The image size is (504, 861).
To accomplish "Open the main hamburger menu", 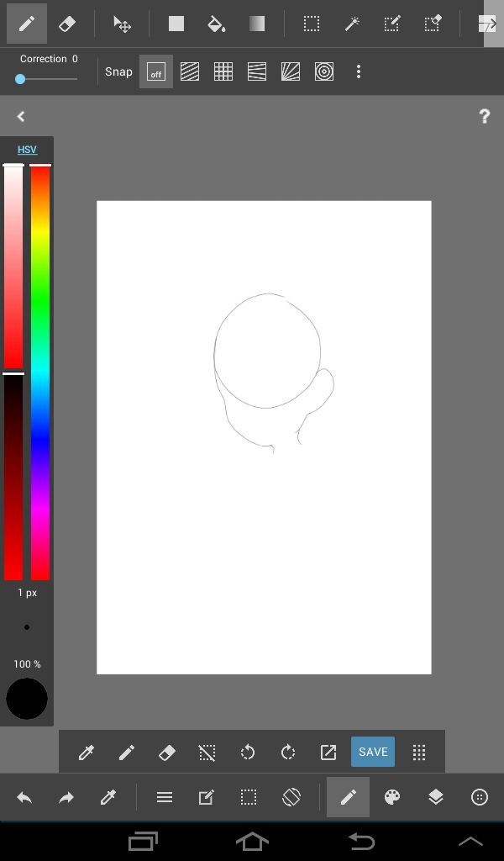I will (165, 797).
